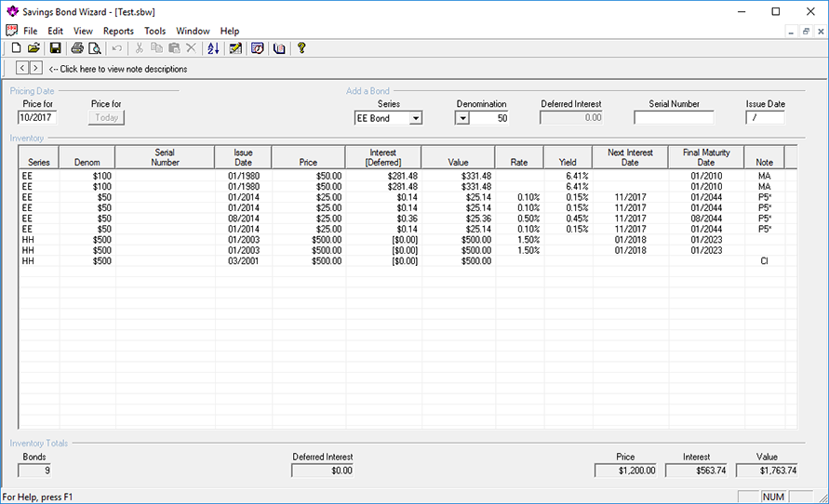
Task: Click the book toolbar icon
Action: click(x=279, y=48)
